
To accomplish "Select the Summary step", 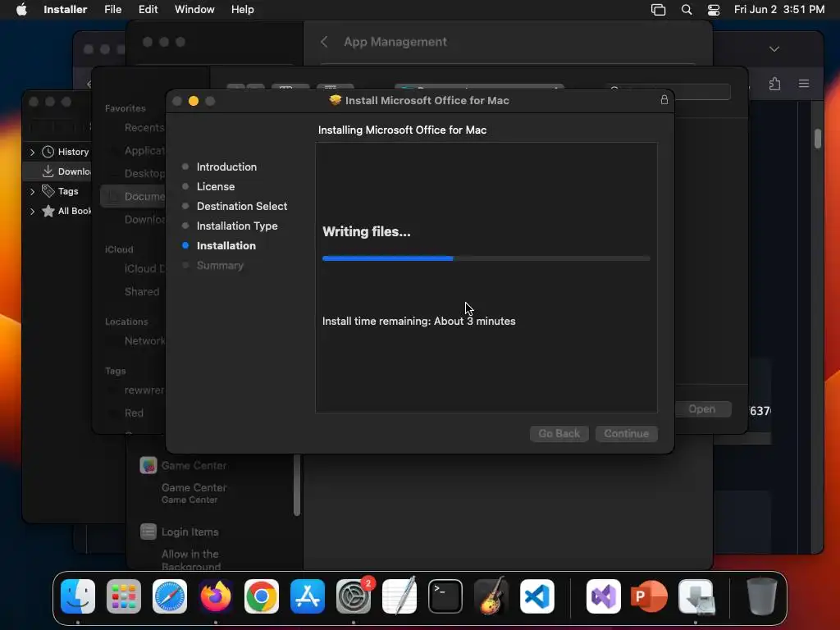I will coord(220,266).
